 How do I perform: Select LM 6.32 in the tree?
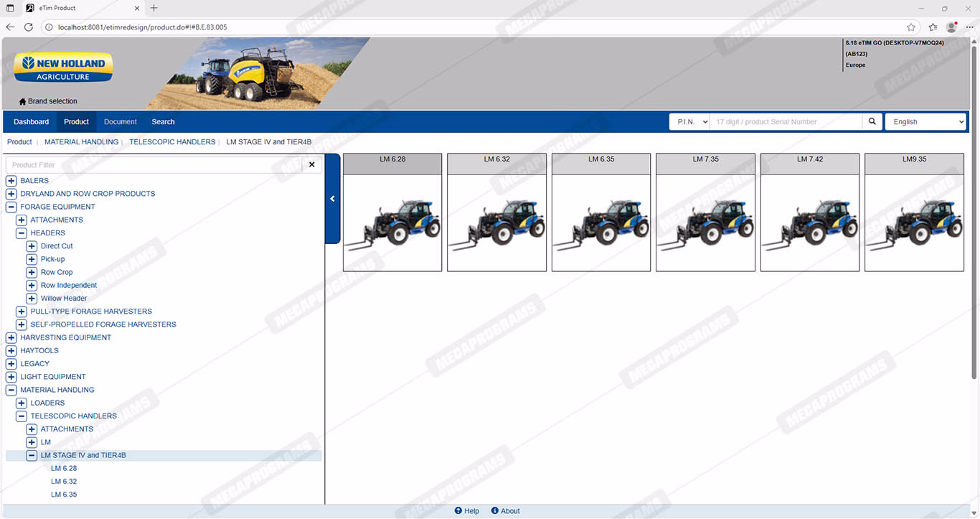coord(64,482)
